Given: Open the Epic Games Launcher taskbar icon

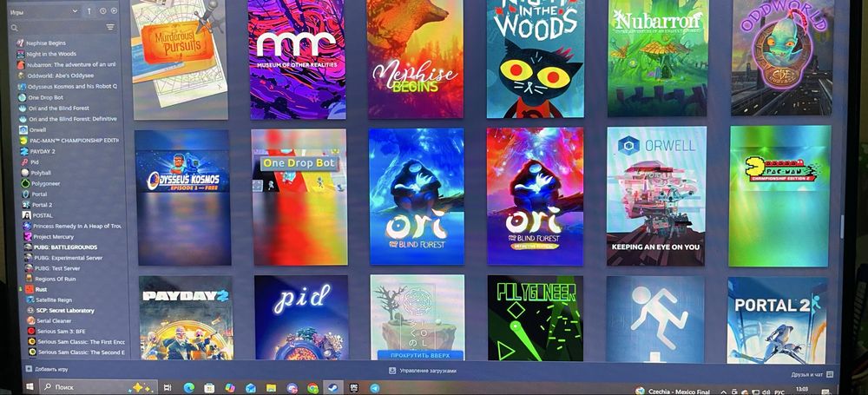Looking at the screenshot, I should pyautogui.click(x=354, y=388).
